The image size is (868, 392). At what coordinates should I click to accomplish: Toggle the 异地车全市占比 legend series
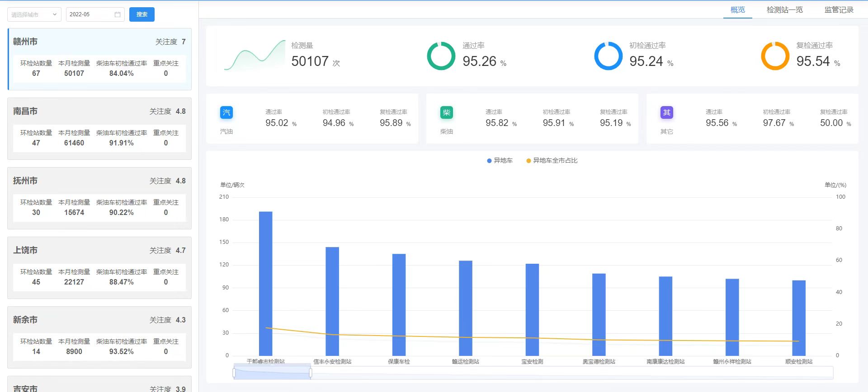click(552, 160)
